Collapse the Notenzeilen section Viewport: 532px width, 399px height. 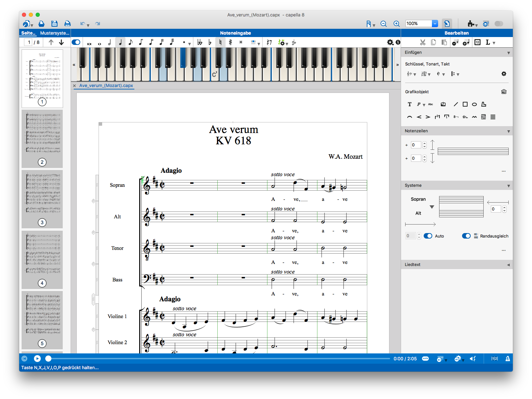click(508, 131)
